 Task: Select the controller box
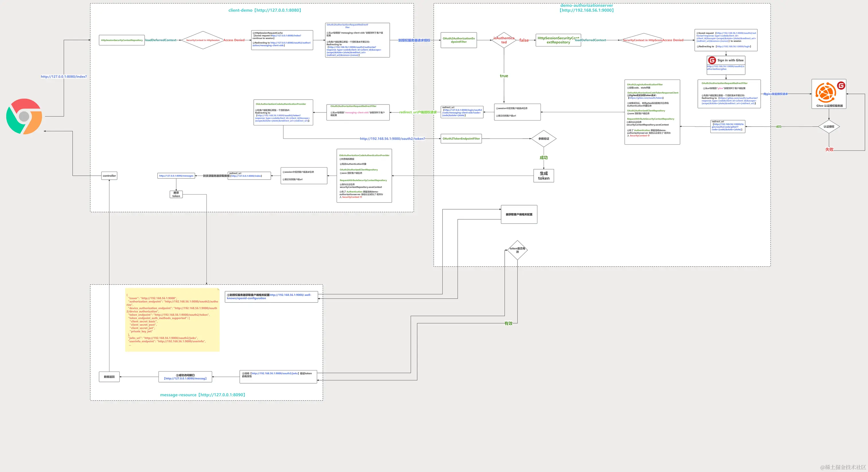coord(109,176)
